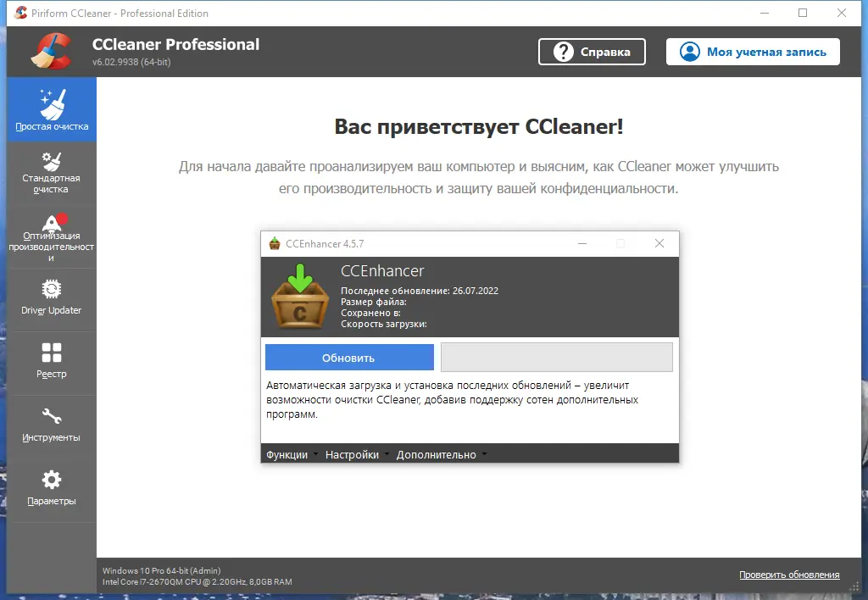Expand the Дополнительно dropdown
The height and width of the screenshot is (600, 868).
[x=437, y=453]
